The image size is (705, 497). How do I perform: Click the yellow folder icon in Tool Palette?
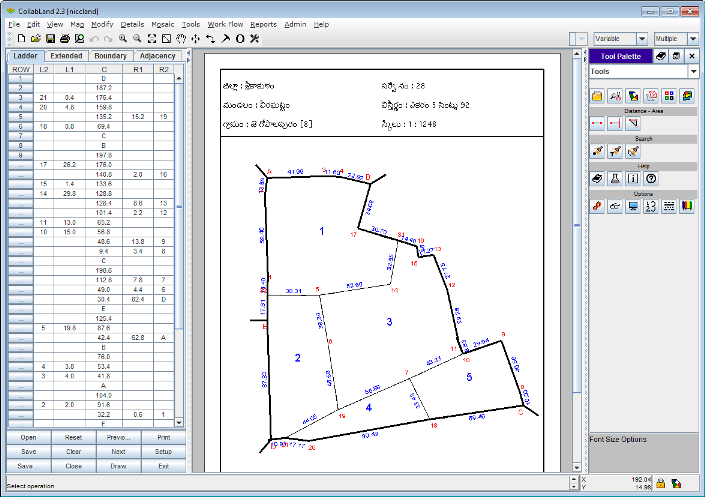tap(597, 95)
